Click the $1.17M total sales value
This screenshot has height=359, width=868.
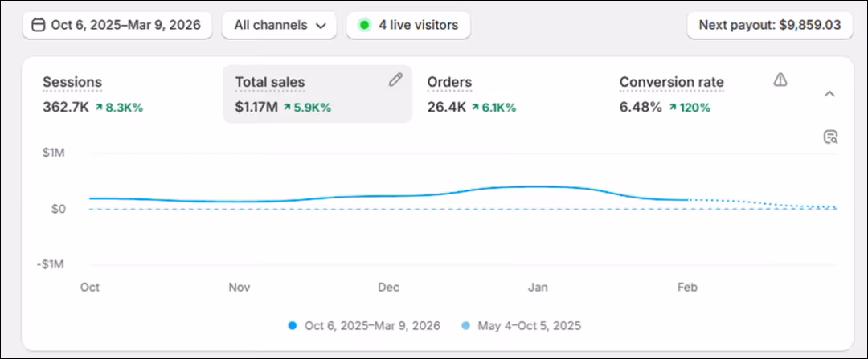tap(256, 108)
